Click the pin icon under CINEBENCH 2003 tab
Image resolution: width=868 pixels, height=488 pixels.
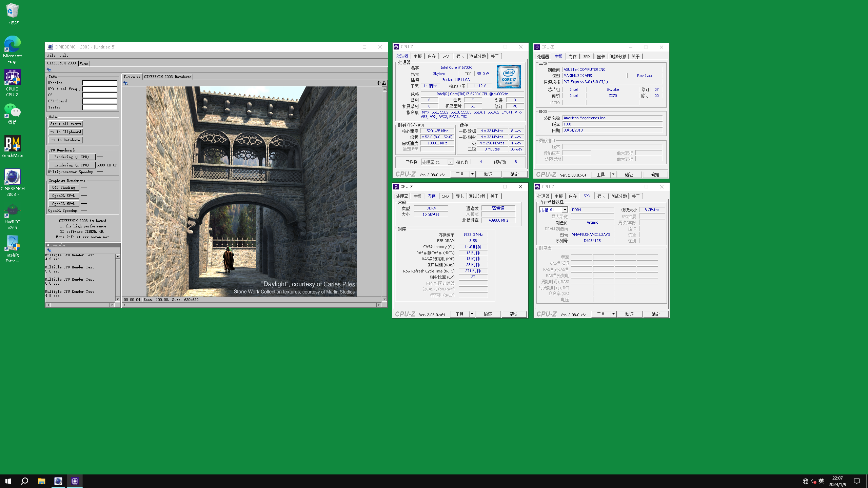point(49,69)
